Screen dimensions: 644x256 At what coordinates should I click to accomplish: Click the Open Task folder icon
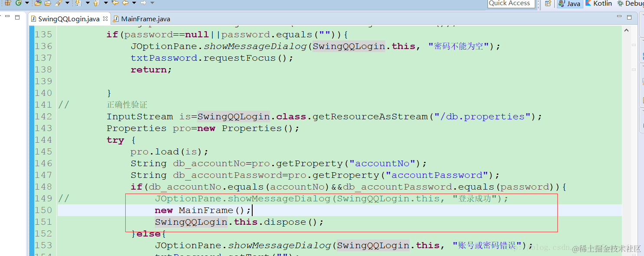[48, 3]
